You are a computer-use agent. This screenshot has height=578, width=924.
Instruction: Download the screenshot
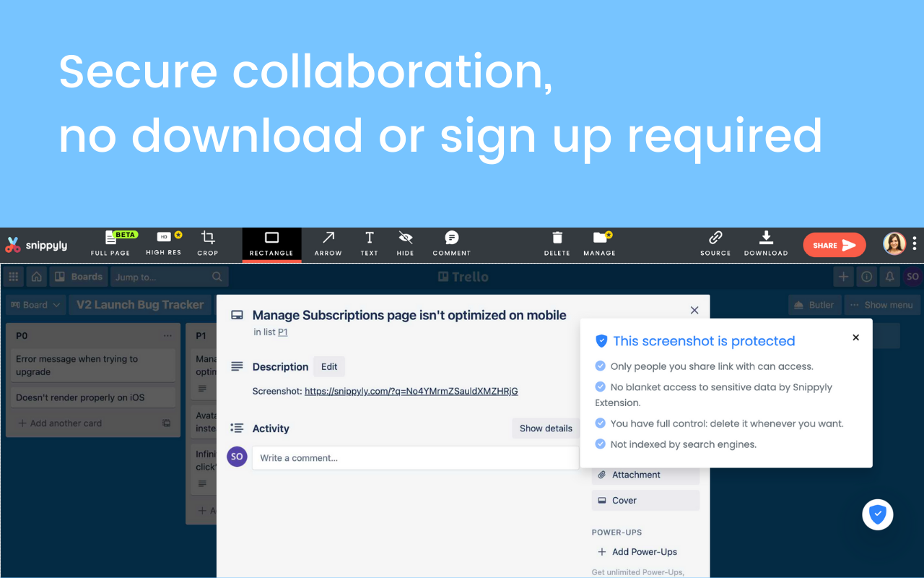(766, 244)
